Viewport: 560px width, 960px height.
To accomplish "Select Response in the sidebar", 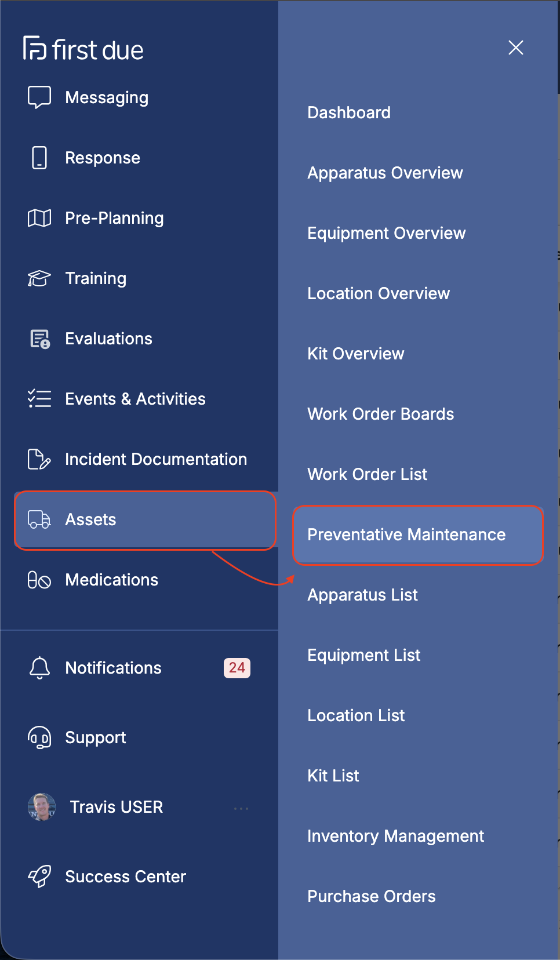I will (103, 158).
